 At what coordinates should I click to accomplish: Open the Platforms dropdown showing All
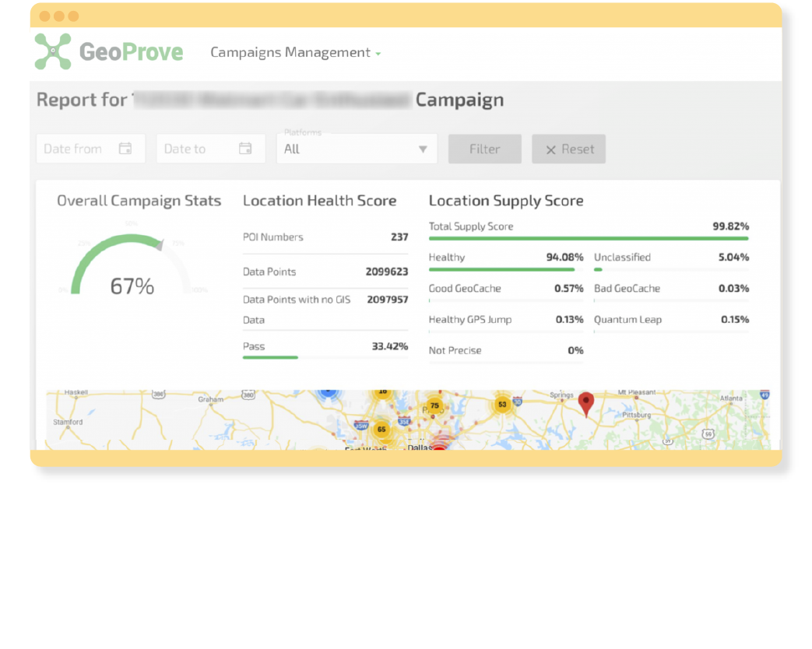coord(357,149)
